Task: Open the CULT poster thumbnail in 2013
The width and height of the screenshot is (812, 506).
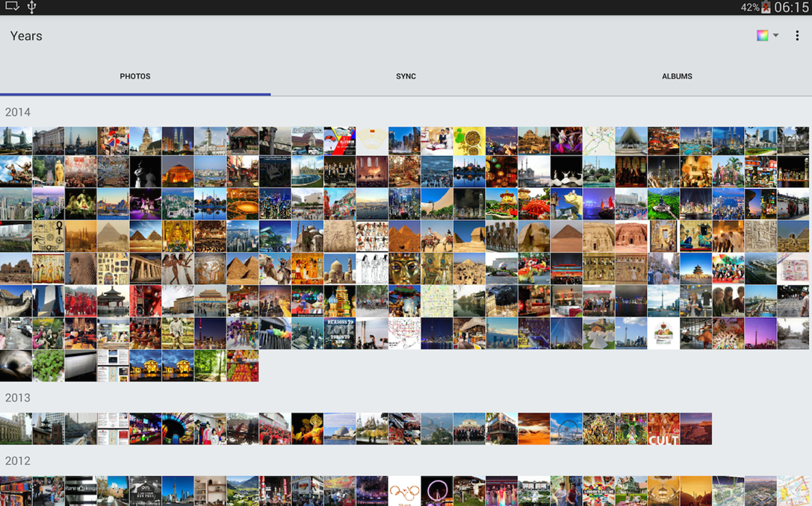Action: point(663,429)
